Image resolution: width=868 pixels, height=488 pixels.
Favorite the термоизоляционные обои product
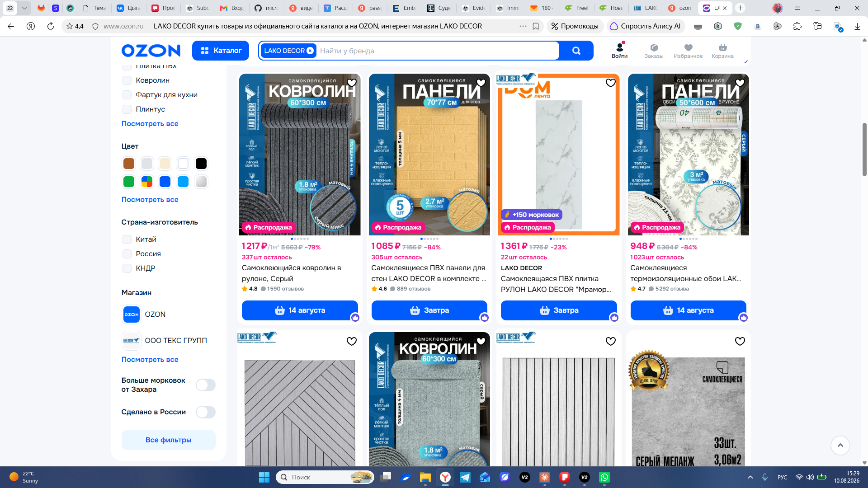click(x=740, y=83)
